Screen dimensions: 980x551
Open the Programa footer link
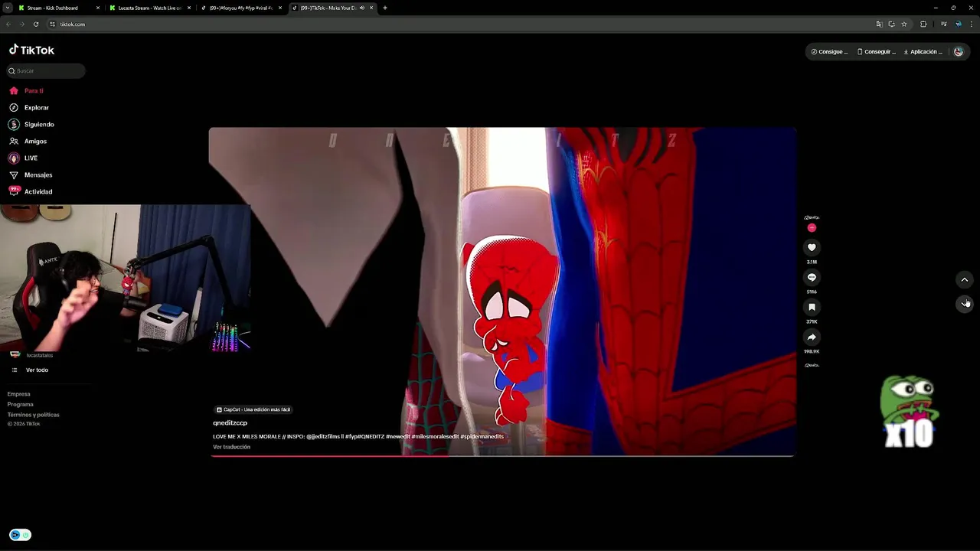[x=21, y=404]
